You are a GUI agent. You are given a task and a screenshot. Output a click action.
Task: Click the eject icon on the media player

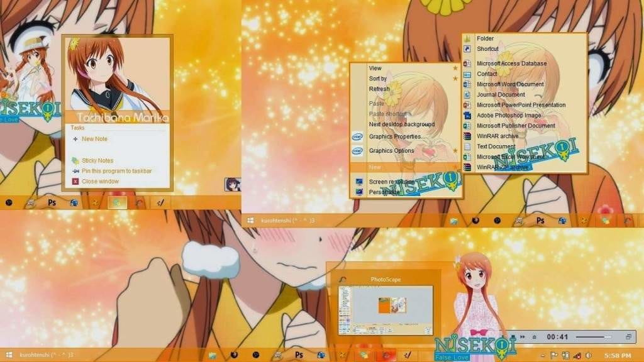tap(534, 336)
